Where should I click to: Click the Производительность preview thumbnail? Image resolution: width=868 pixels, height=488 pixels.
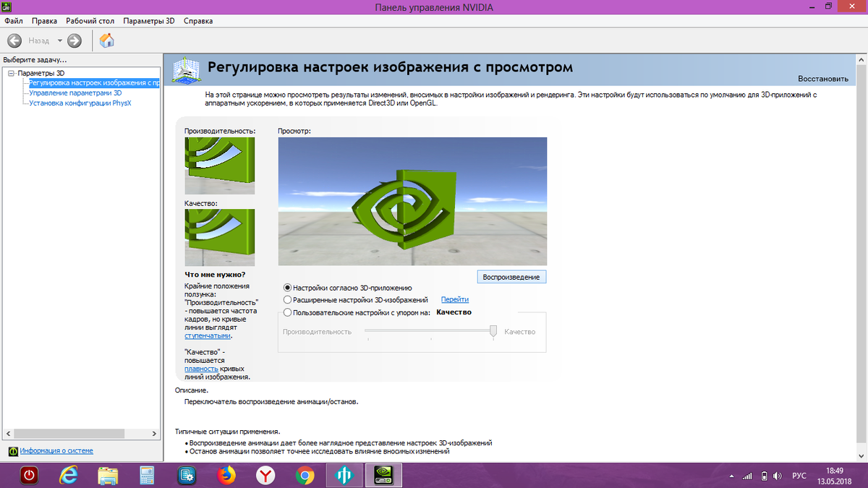220,166
